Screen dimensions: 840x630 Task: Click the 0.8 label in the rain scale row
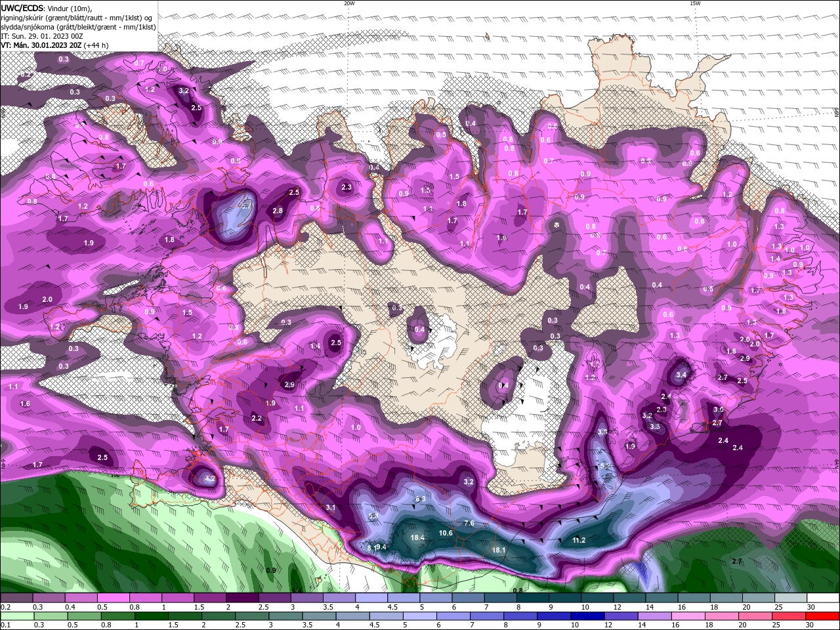[x=106, y=625]
